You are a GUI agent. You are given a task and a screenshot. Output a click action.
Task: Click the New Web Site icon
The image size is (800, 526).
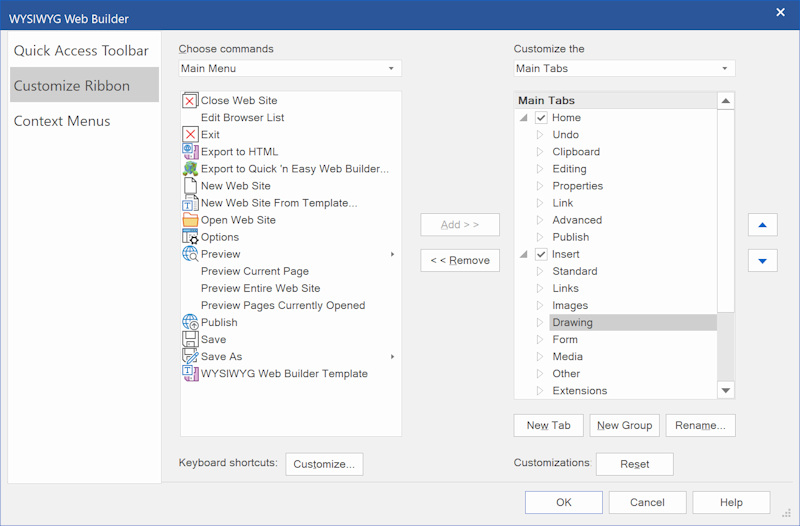click(x=190, y=186)
